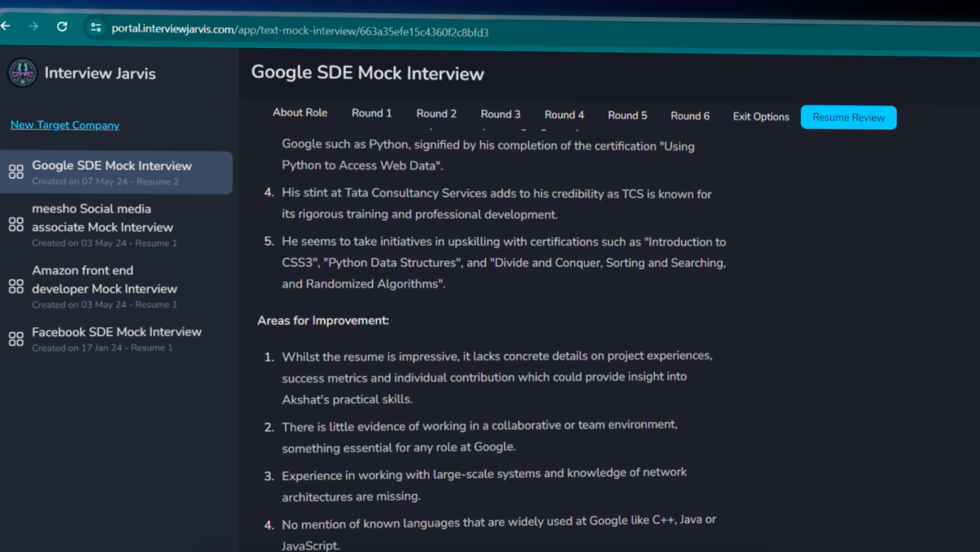The image size is (980, 552).
Task: Open Google SDE Mock Interview in sidebar
Action: 116,172
